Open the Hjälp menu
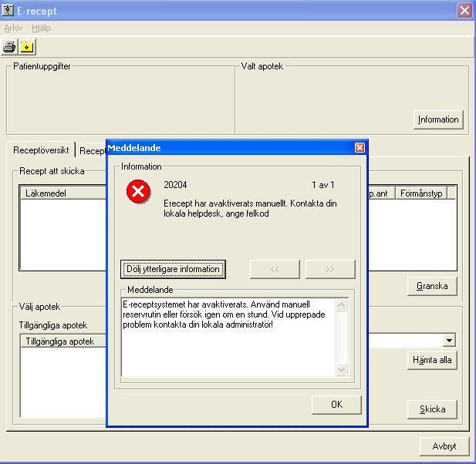This screenshot has height=464, width=476. (41, 28)
